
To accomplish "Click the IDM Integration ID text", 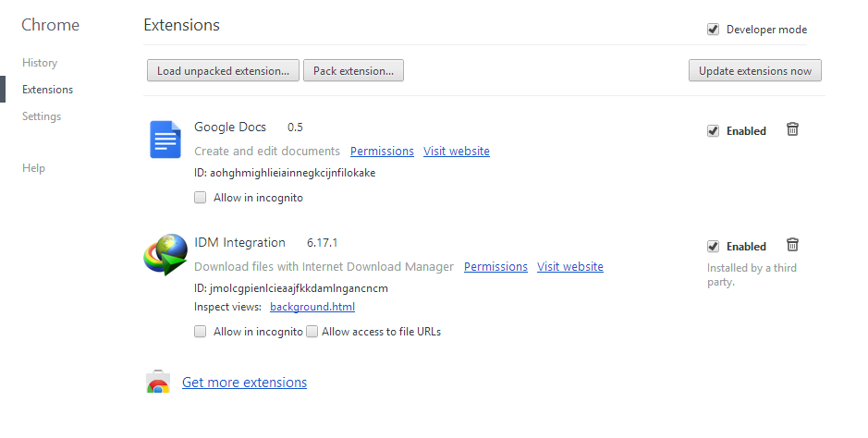I will [x=290, y=288].
